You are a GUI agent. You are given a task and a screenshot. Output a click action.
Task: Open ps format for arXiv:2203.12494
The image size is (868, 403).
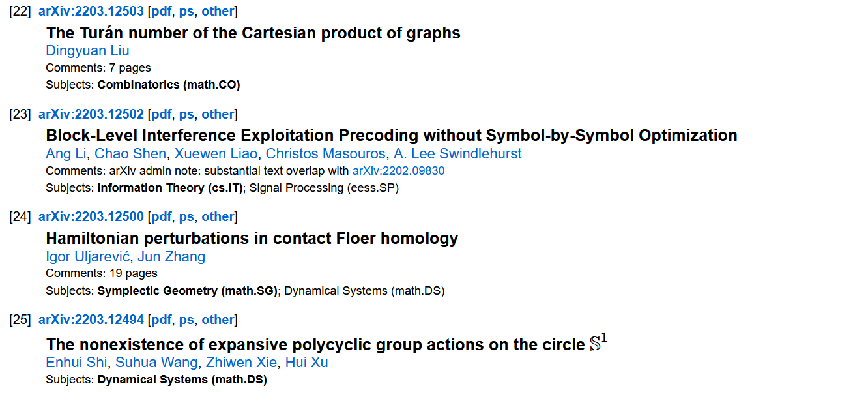point(186,320)
